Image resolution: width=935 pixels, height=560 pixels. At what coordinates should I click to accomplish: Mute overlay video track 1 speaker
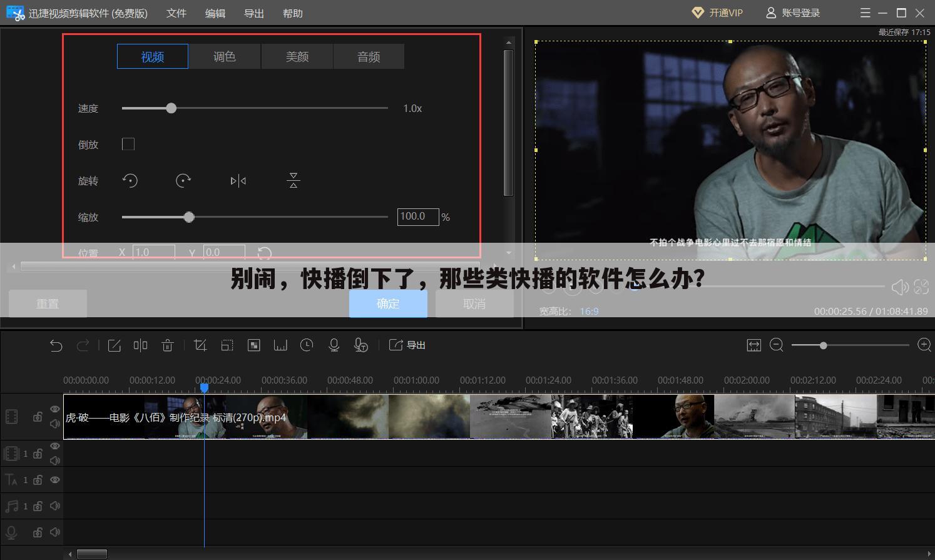point(55,461)
